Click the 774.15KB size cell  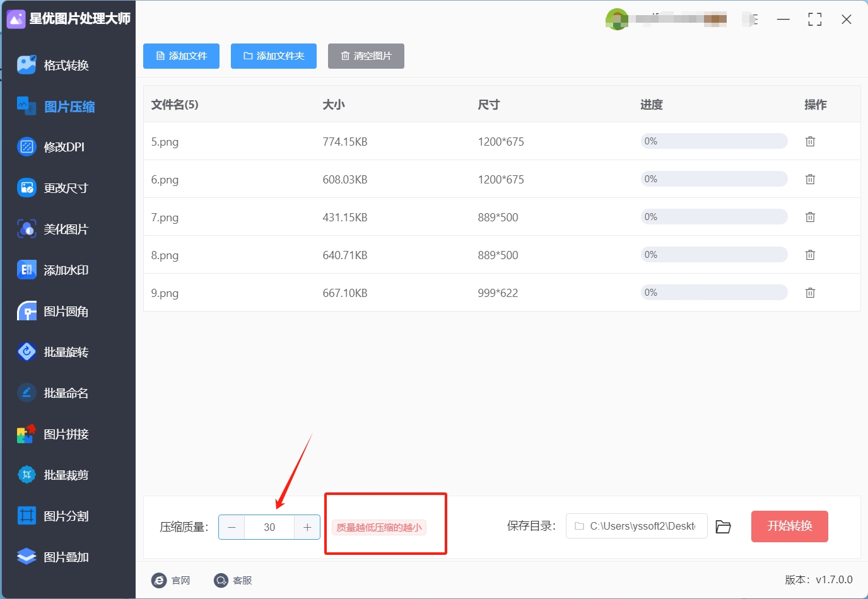pyautogui.click(x=345, y=142)
